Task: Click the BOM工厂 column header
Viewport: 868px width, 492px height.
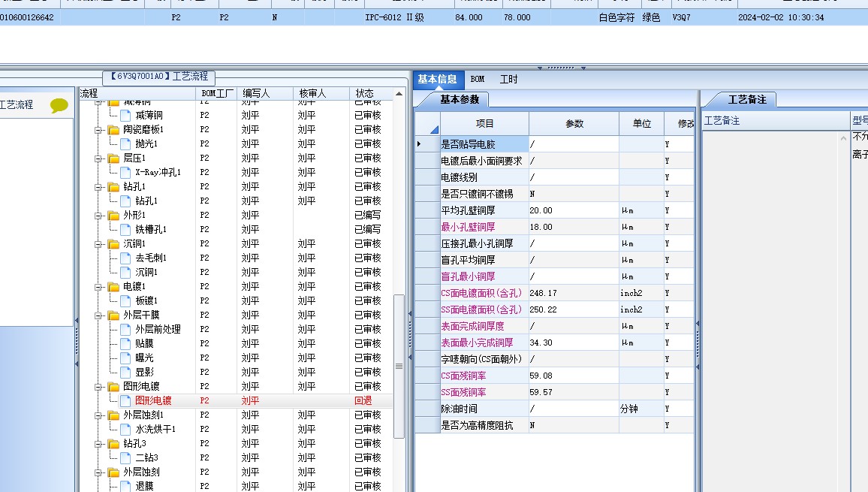Action: tap(216, 94)
